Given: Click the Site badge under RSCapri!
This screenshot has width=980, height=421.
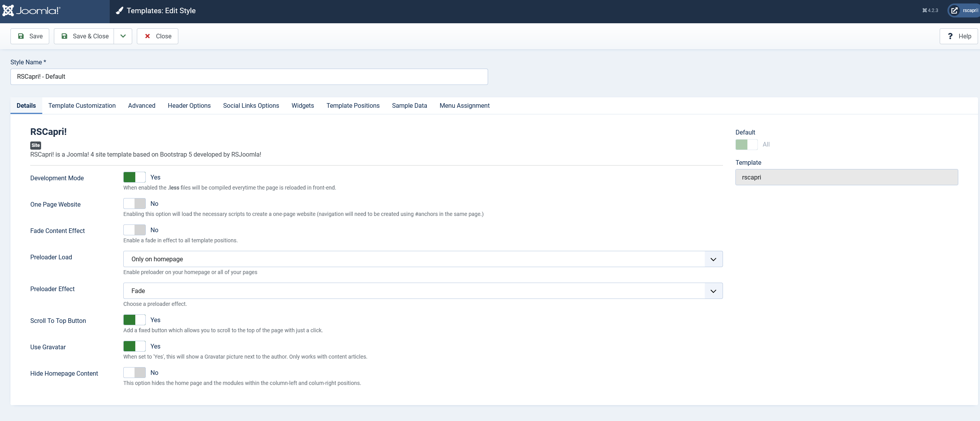Looking at the screenshot, I should [36, 145].
